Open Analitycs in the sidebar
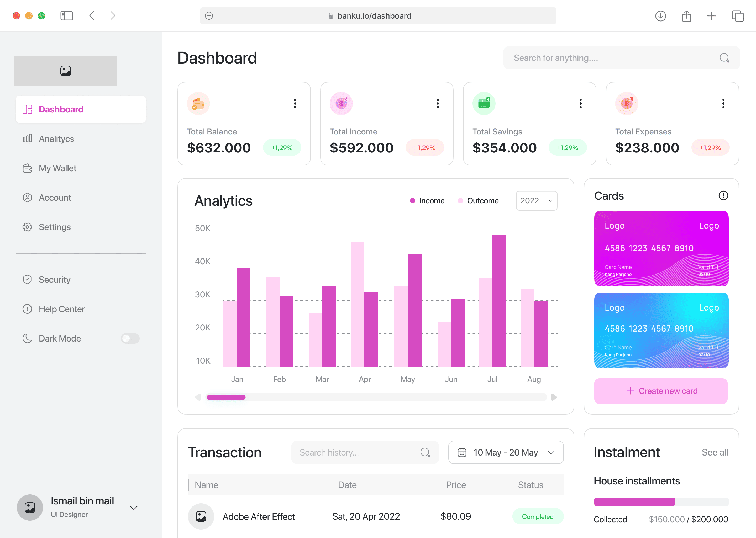756x538 pixels. point(56,139)
